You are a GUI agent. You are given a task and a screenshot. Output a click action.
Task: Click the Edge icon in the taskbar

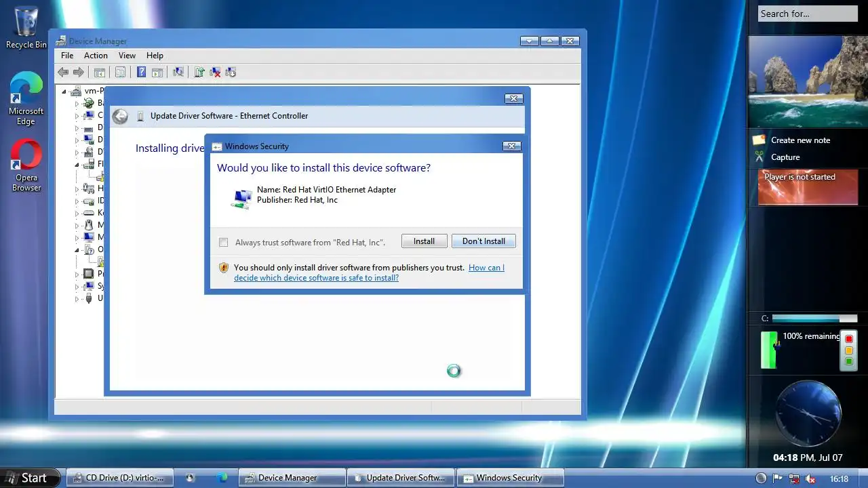point(222,478)
